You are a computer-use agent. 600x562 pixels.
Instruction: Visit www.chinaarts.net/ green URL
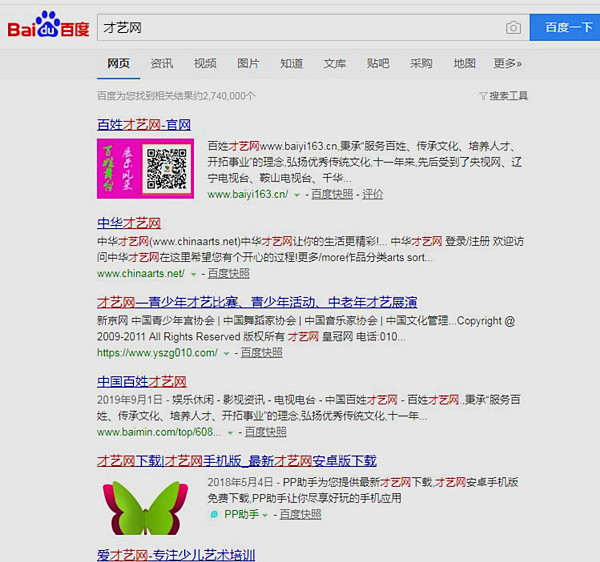pyautogui.click(x=141, y=274)
